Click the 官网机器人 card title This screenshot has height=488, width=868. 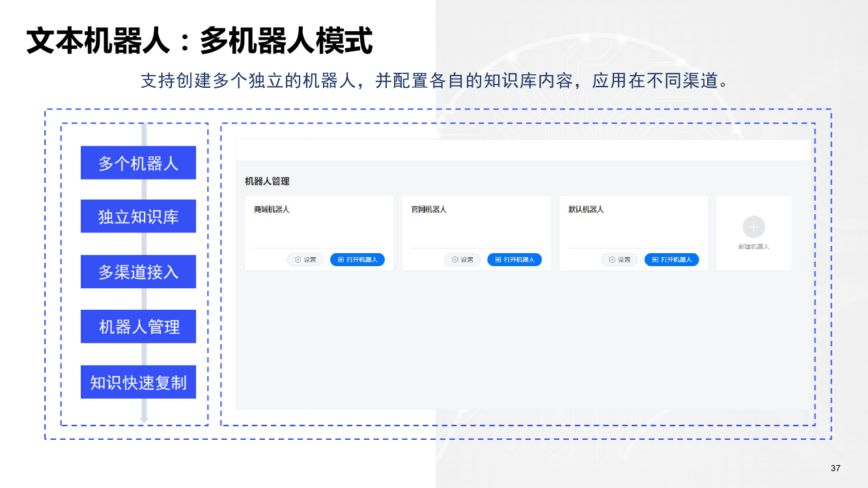coord(428,210)
